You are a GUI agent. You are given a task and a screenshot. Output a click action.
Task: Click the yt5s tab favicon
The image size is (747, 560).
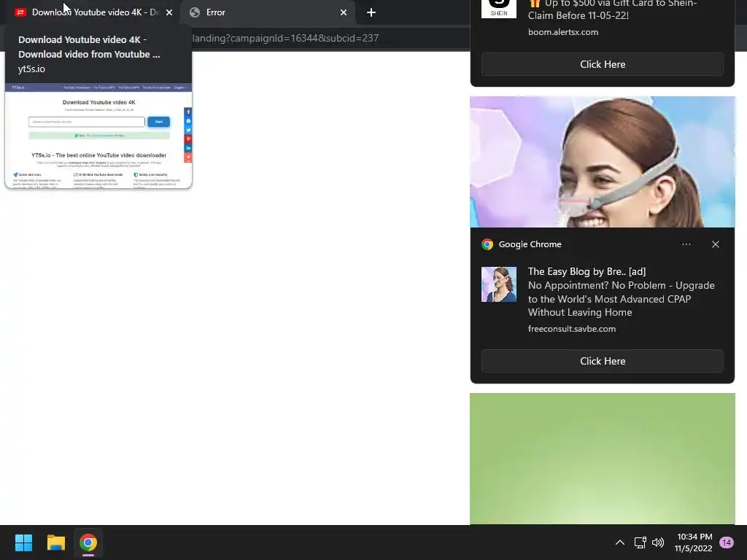[20, 12]
